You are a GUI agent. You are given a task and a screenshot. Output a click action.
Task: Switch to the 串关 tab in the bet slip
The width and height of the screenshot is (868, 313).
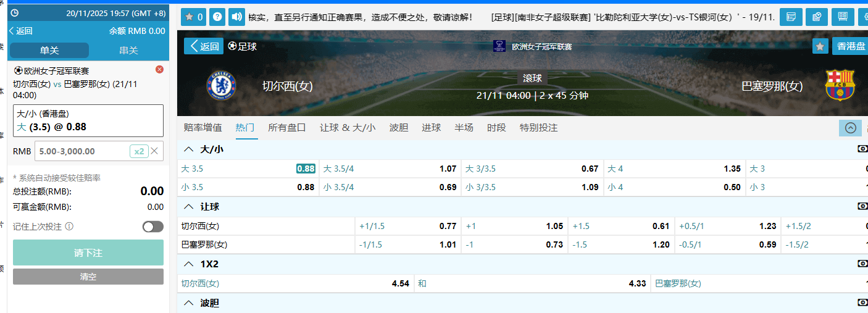pyautogui.click(x=128, y=50)
